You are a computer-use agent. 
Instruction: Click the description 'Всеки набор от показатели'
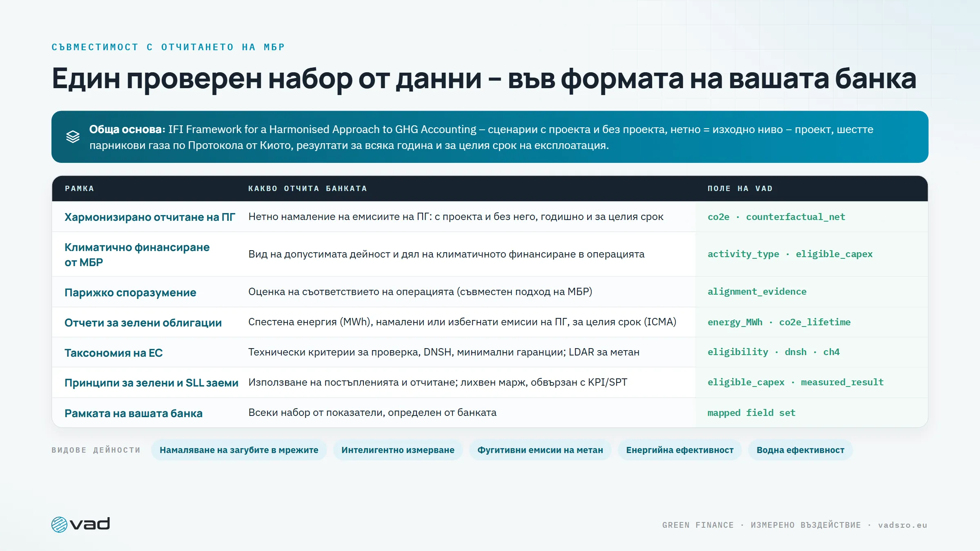pyautogui.click(x=372, y=413)
